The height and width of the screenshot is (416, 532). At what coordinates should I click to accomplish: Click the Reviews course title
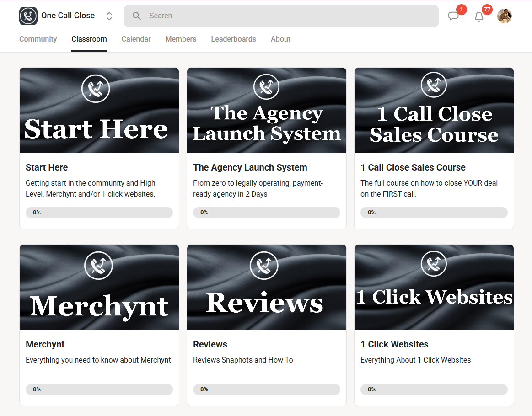tap(210, 345)
